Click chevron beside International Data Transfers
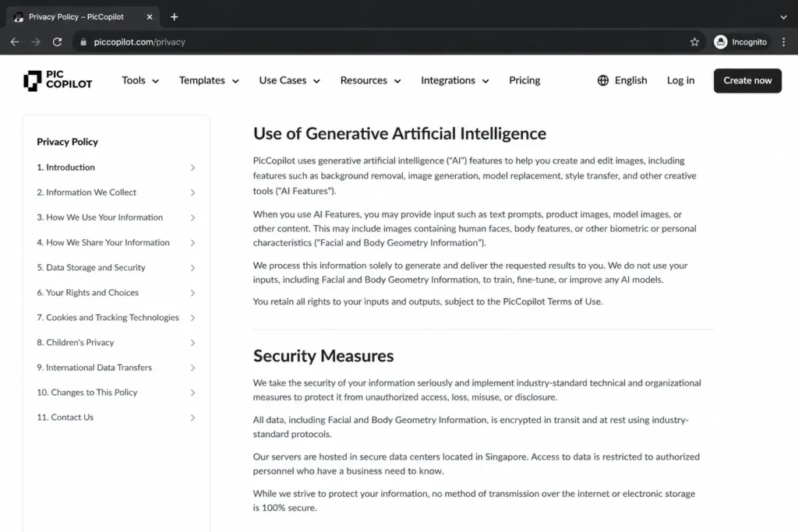The width and height of the screenshot is (798, 532). (x=192, y=368)
